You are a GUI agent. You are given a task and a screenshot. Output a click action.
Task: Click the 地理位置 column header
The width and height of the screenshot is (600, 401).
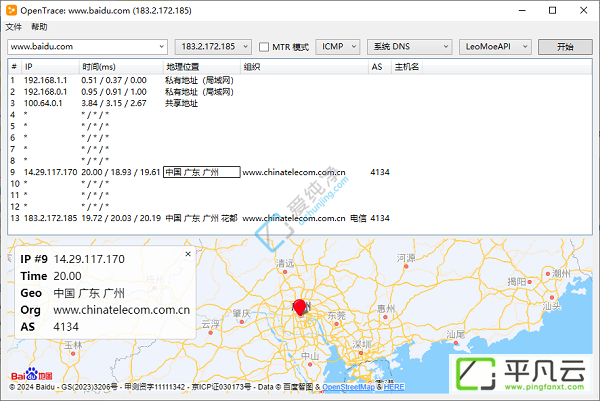click(202, 67)
